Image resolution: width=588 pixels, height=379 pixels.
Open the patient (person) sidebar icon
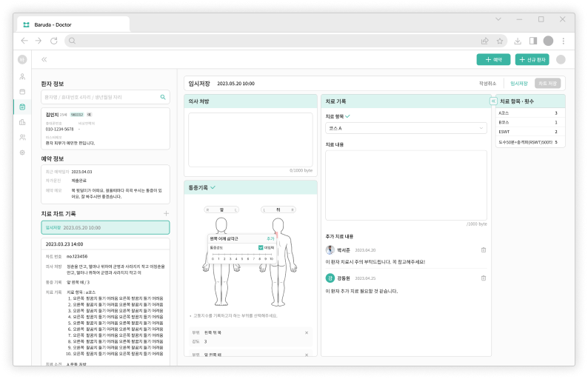pos(22,76)
